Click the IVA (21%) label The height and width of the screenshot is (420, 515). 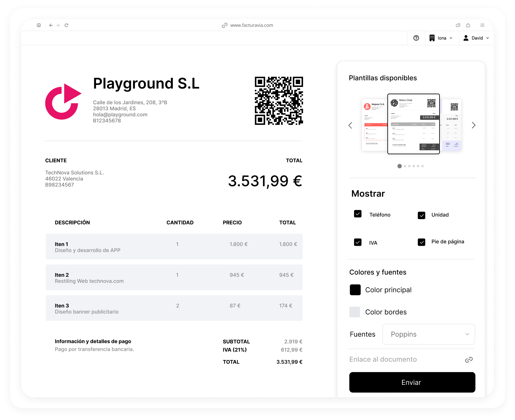click(235, 350)
